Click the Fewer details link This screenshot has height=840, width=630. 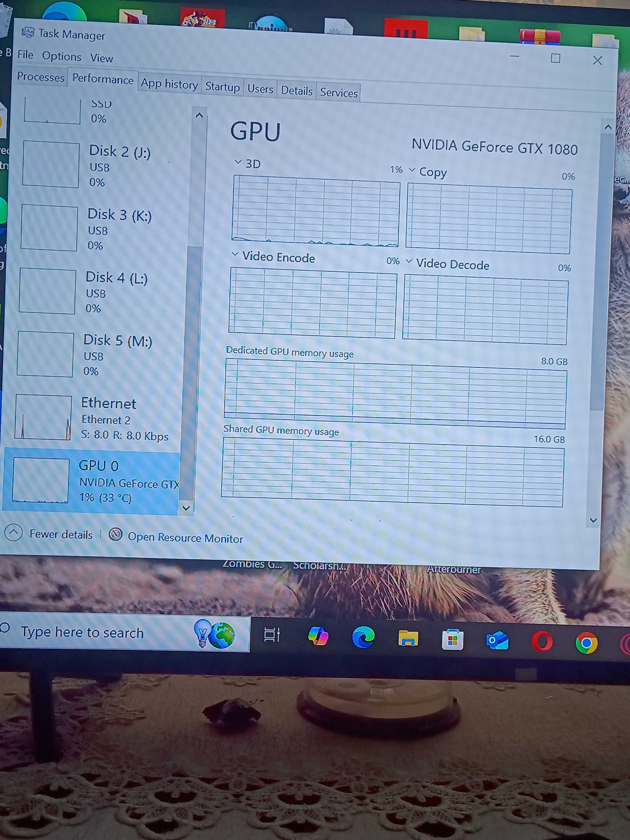(x=61, y=534)
